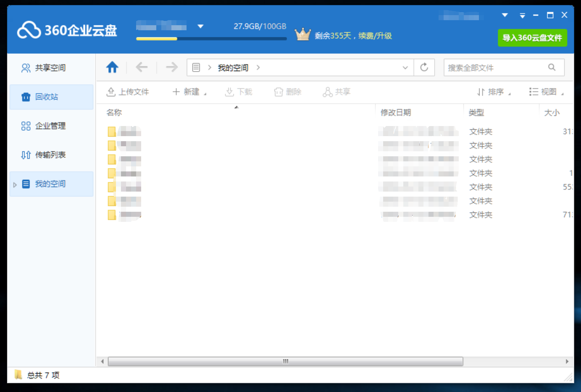
Task: Click the crown membership icon
Action: pos(302,34)
